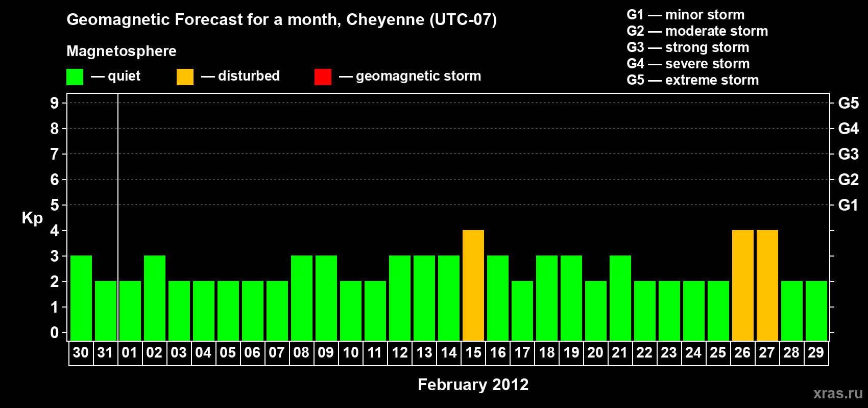Screen dimensions: 868x408
Task: Click Kp value 5 on the axis
Action: (x=55, y=205)
